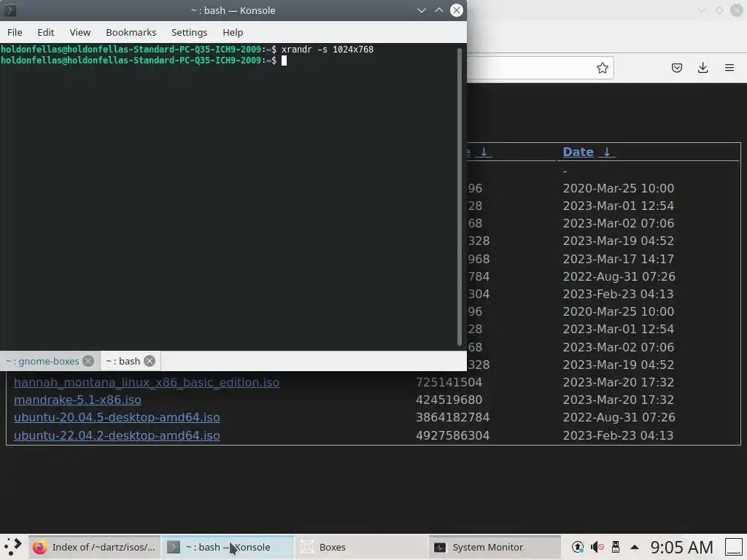Click the date 2023-Mar-17 14:17

tap(618, 259)
